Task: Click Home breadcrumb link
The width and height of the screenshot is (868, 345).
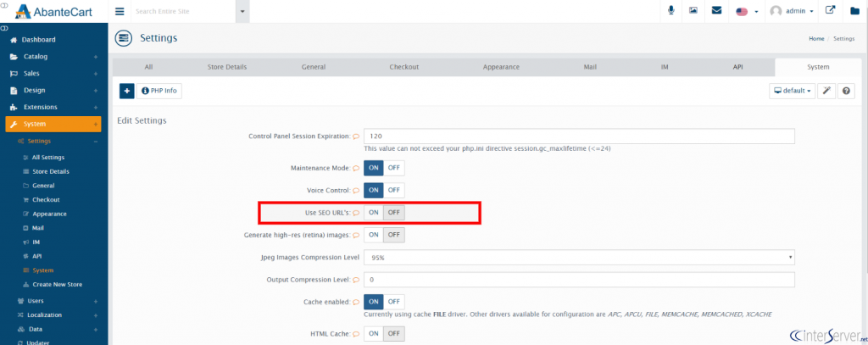Action: 816,39
